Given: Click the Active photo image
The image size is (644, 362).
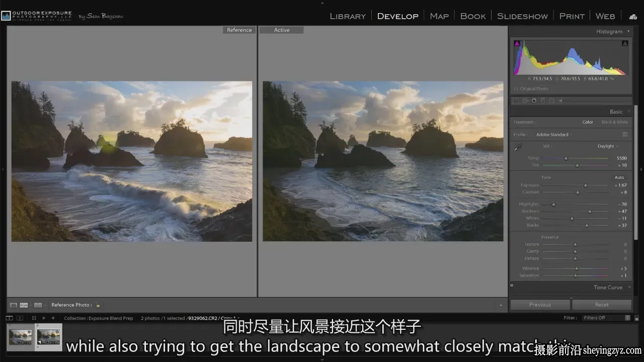Looking at the screenshot, I should coord(383,161).
